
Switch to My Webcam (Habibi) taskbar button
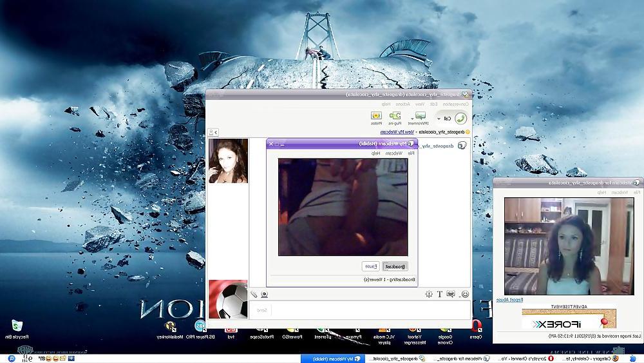333,358
